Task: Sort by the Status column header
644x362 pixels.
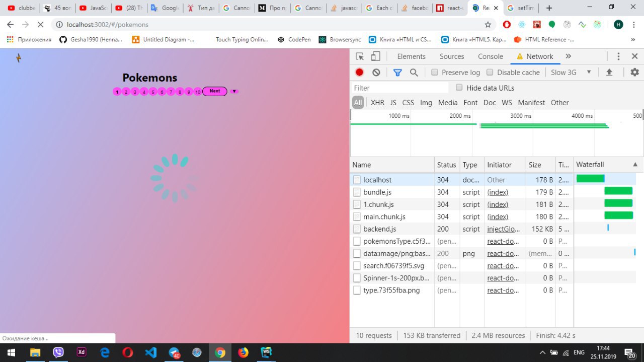Action: point(447,165)
